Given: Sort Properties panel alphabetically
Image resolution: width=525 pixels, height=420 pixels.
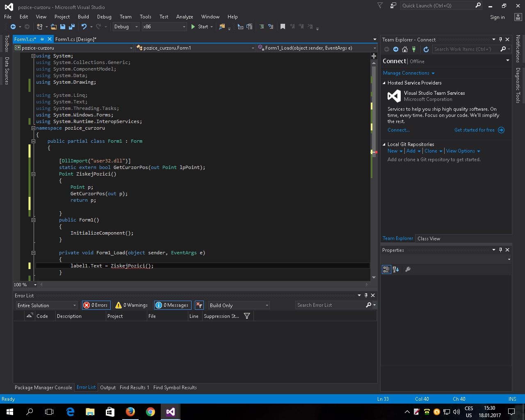Looking at the screenshot, I should (396, 269).
